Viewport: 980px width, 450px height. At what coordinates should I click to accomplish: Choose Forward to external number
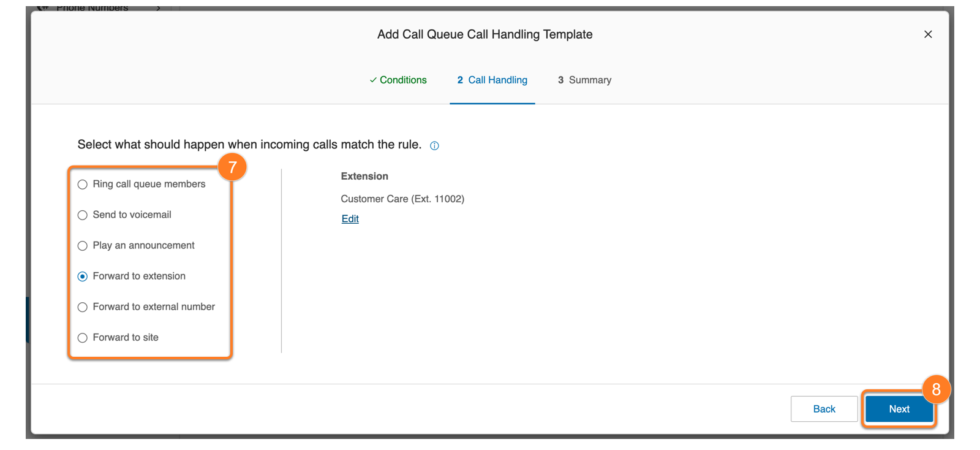coord(83,307)
